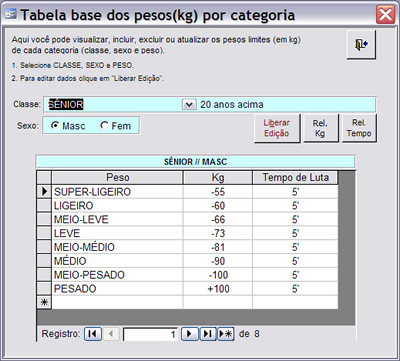The height and width of the screenshot is (361, 400).
Task: Click the Tempo de Luta column header
Action: [x=295, y=177]
